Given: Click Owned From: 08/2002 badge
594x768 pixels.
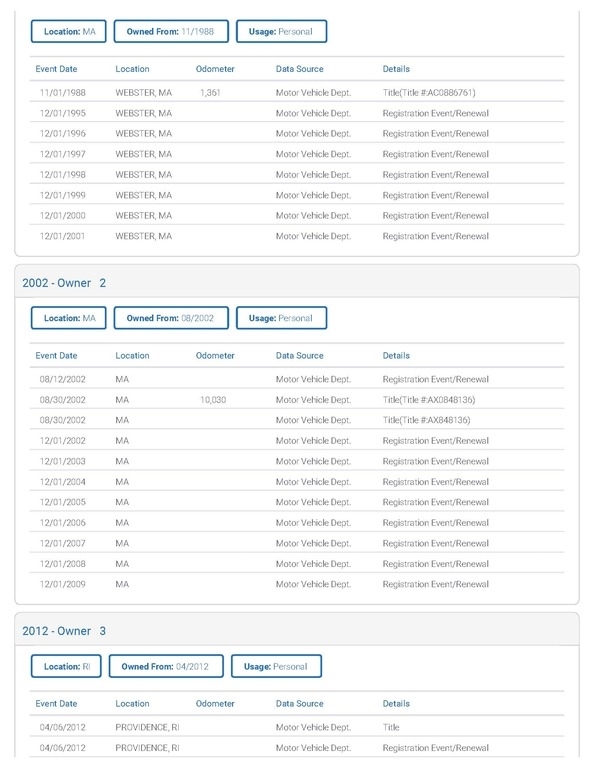Looking at the screenshot, I should tap(171, 318).
